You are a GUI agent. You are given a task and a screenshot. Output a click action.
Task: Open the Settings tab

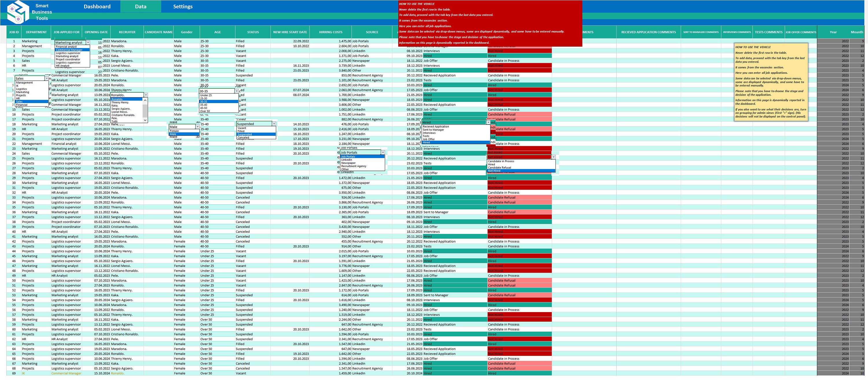tap(183, 6)
